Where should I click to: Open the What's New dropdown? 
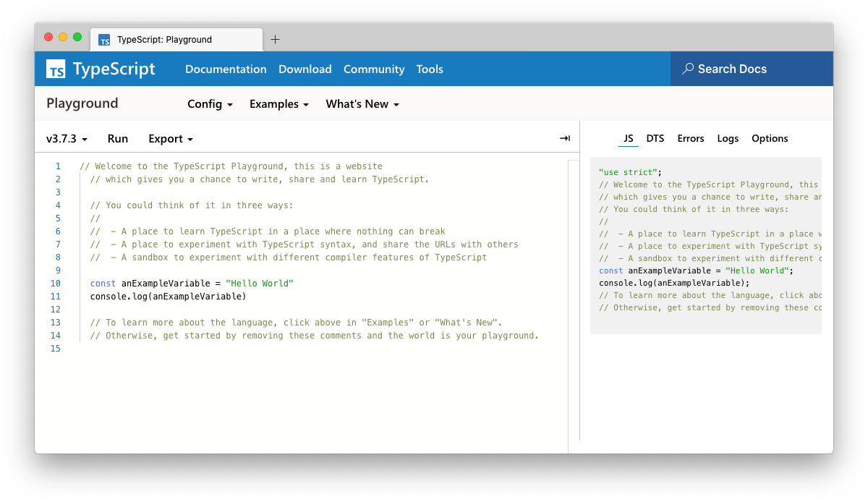[x=362, y=104]
